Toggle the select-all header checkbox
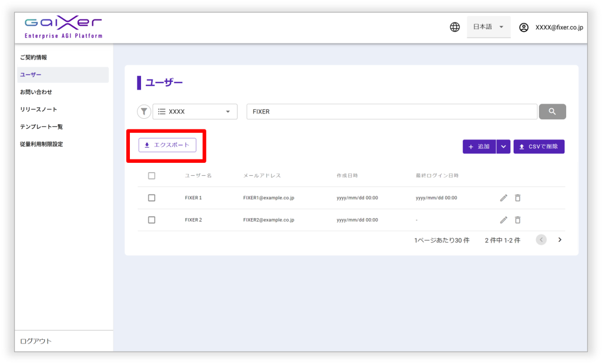This screenshot has width=602, height=364. point(152,176)
